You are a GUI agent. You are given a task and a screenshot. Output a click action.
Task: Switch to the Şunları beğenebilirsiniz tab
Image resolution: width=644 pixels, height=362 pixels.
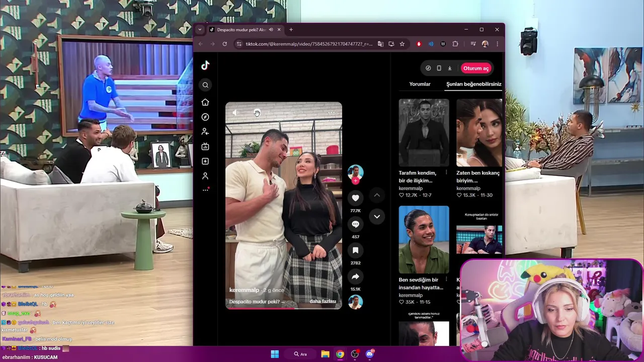pos(474,84)
